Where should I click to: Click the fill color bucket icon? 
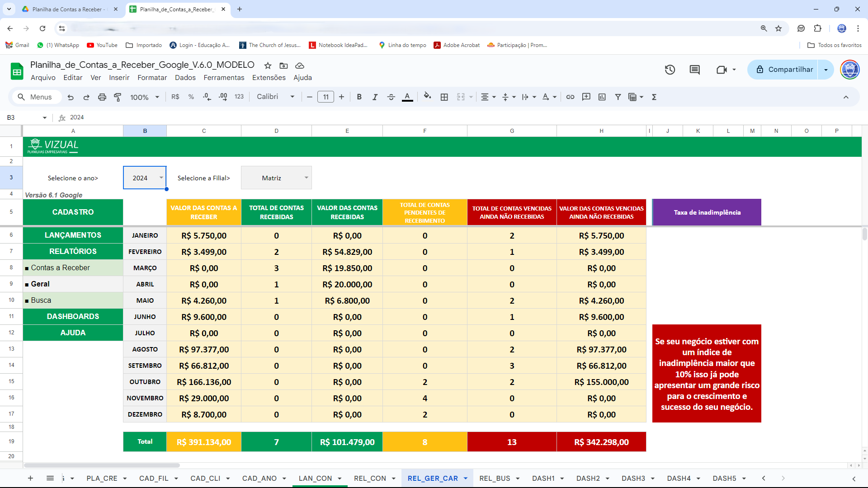pyautogui.click(x=427, y=96)
